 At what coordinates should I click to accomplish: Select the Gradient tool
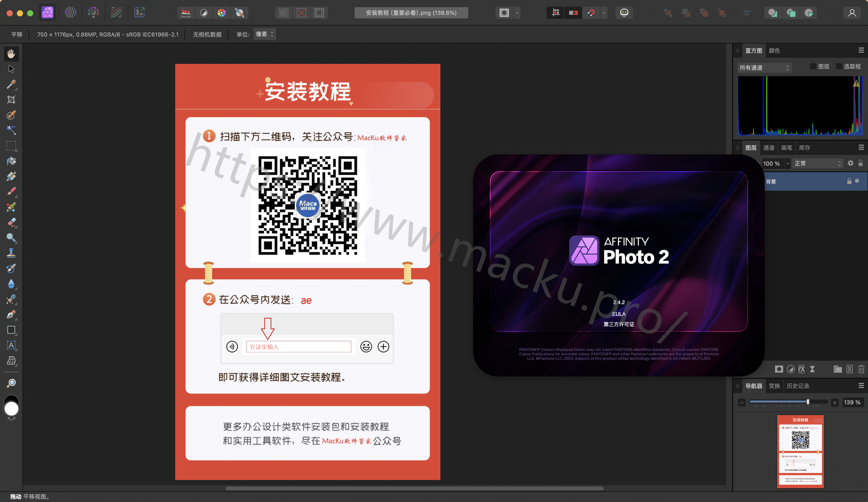[x=11, y=176]
